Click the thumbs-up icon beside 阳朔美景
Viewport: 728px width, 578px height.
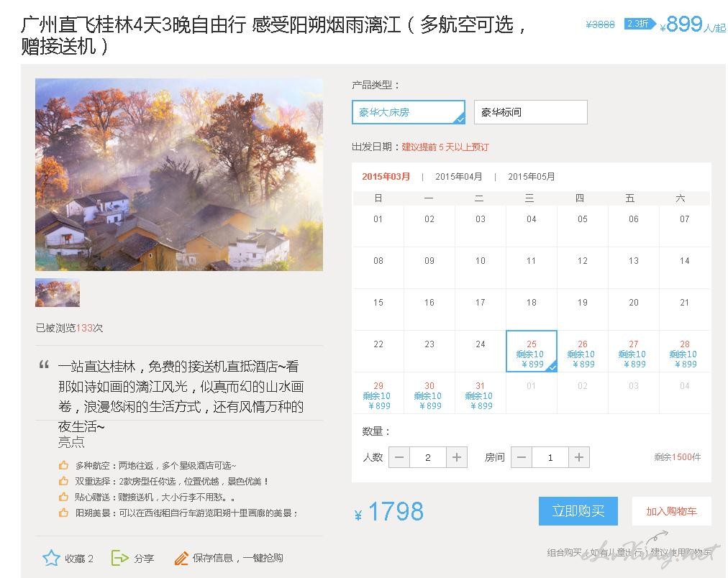click(x=63, y=513)
